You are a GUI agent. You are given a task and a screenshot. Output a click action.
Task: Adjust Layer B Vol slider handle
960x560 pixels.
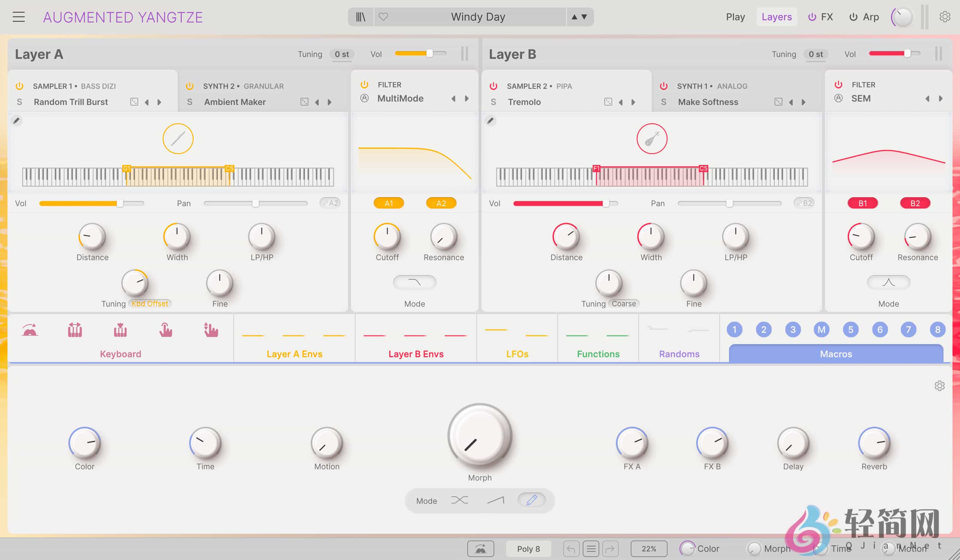click(907, 54)
